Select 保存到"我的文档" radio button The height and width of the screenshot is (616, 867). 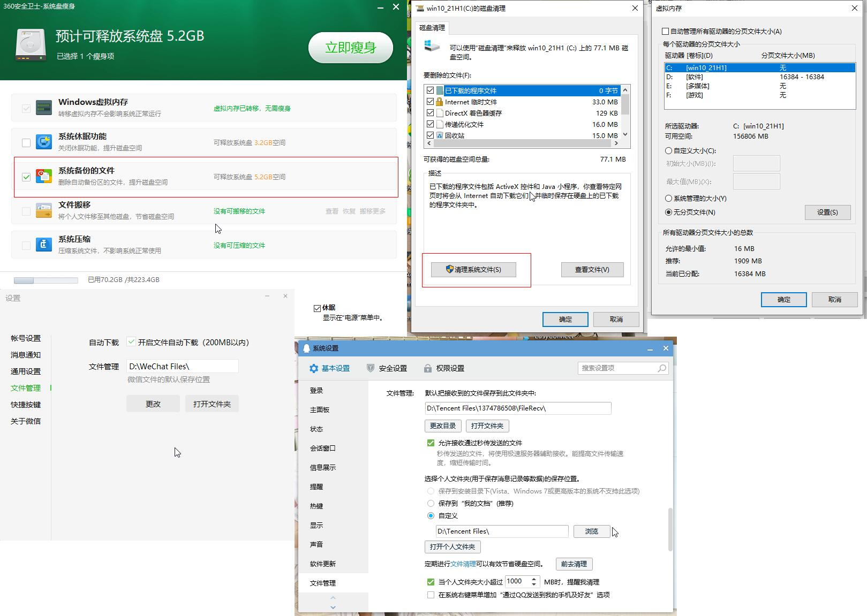(x=431, y=503)
